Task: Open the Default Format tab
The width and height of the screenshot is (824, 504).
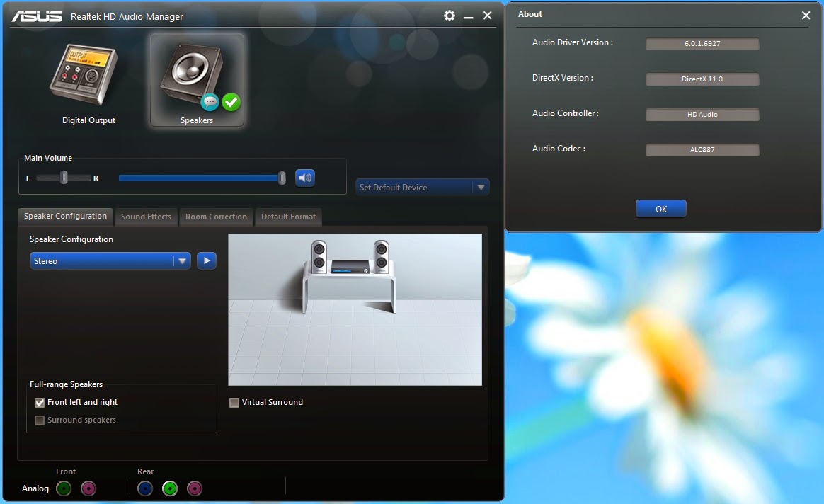Action: coord(289,217)
